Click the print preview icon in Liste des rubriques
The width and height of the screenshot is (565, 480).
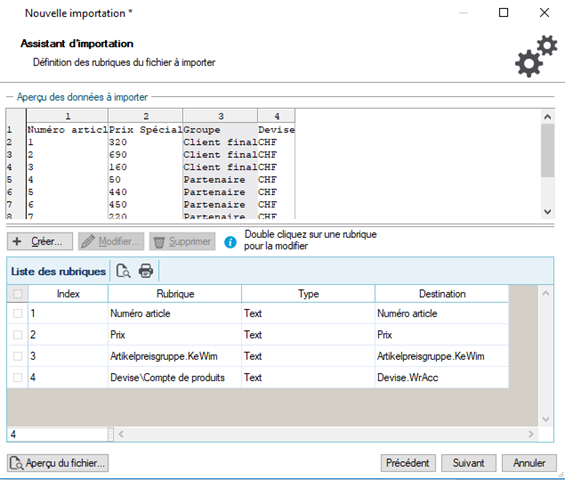point(123,271)
